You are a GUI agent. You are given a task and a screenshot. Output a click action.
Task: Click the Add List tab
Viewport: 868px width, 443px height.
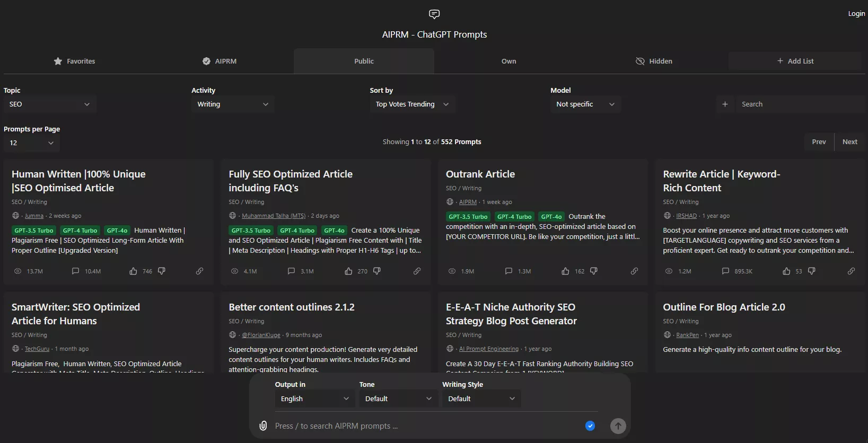point(795,61)
